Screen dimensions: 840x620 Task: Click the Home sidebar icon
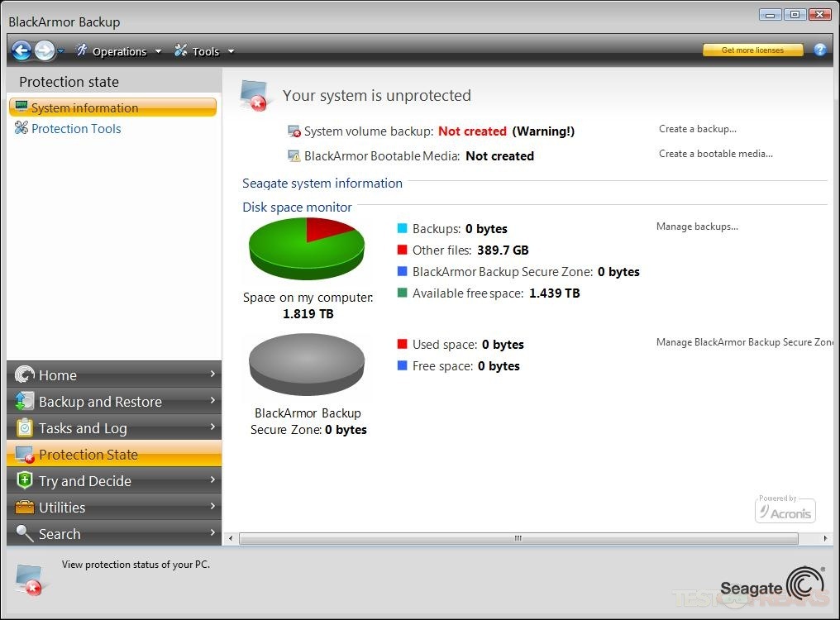[x=25, y=374]
